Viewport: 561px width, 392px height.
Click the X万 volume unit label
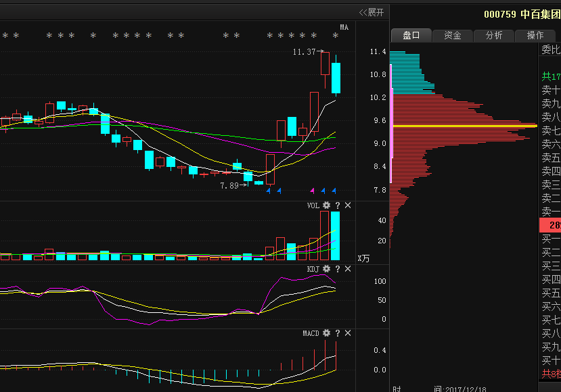click(363, 259)
